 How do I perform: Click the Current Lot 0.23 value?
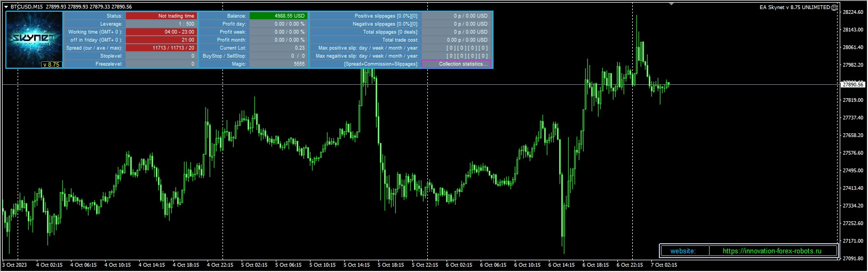[278, 48]
